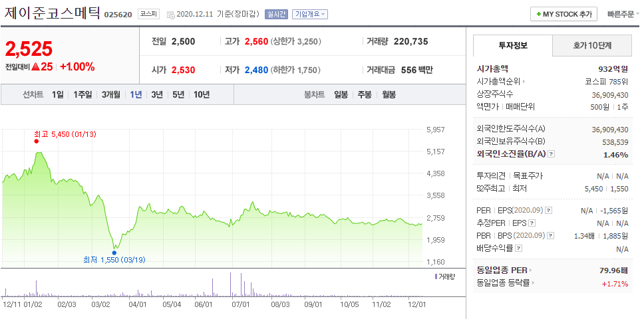Select the 1일 line chart period
This screenshot has width=644, height=319.
point(57,95)
